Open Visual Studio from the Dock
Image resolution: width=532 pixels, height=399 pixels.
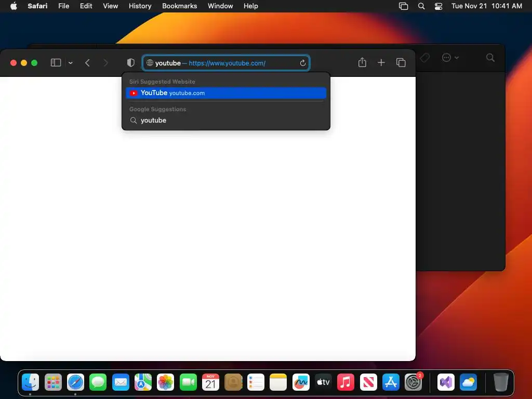click(446, 382)
